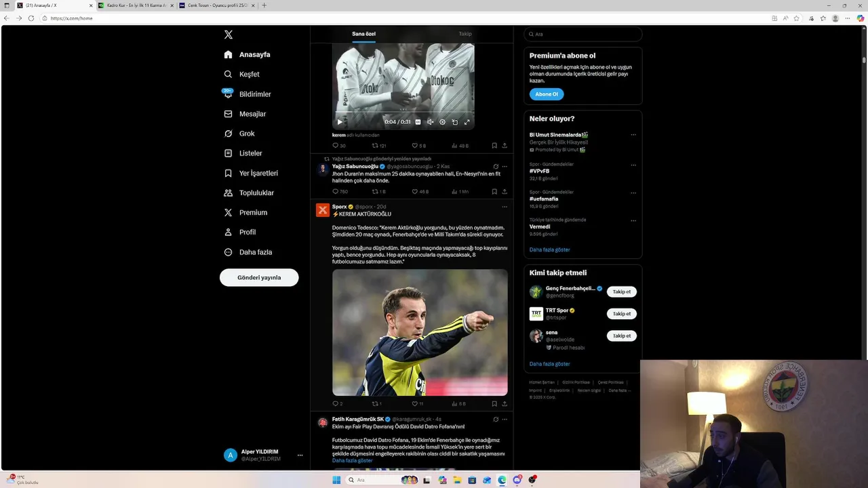
Task: Like the video post with 5 B likes
Action: point(419,146)
